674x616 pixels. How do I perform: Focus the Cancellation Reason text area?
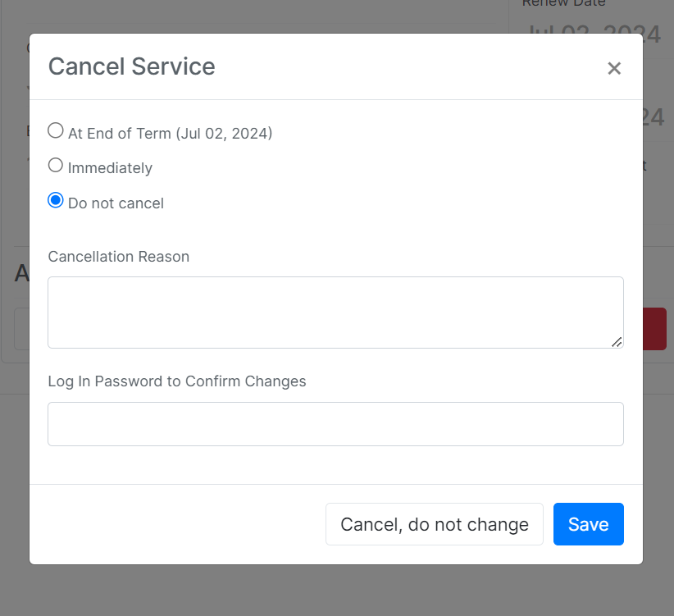click(x=335, y=313)
